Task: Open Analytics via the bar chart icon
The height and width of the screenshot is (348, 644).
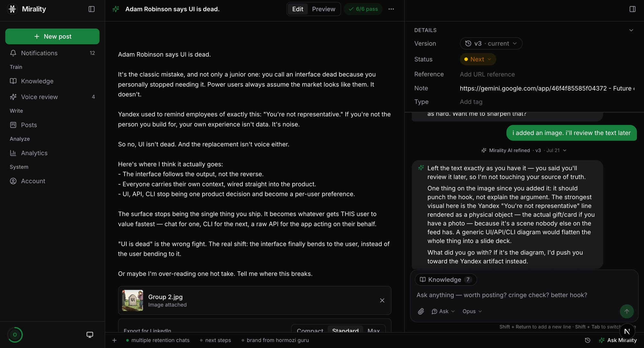Action: coord(13,153)
